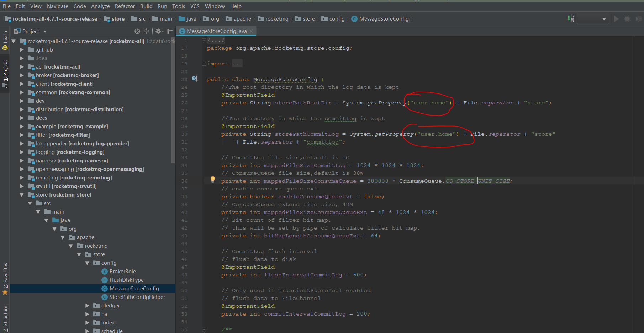644x333 pixels.
Task: Expand the dledger folder
Action: [x=87, y=305]
